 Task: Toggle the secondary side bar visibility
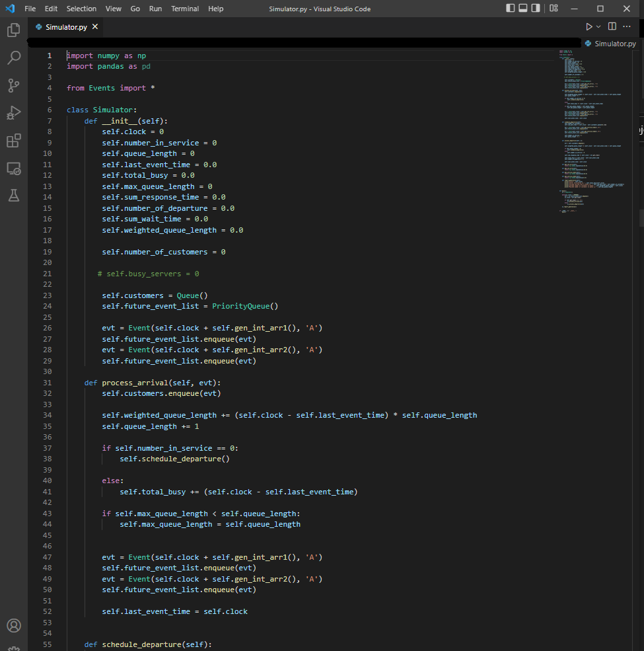click(536, 9)
